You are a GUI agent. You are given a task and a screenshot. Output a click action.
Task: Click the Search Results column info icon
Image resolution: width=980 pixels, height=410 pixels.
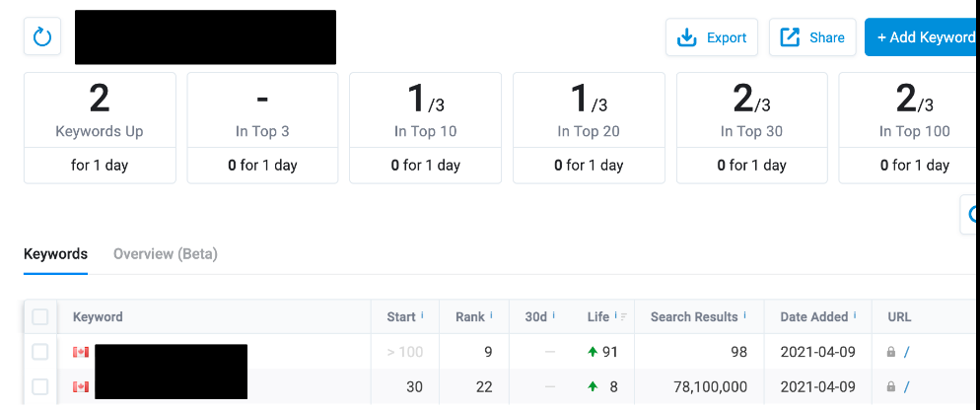[745, 316]
